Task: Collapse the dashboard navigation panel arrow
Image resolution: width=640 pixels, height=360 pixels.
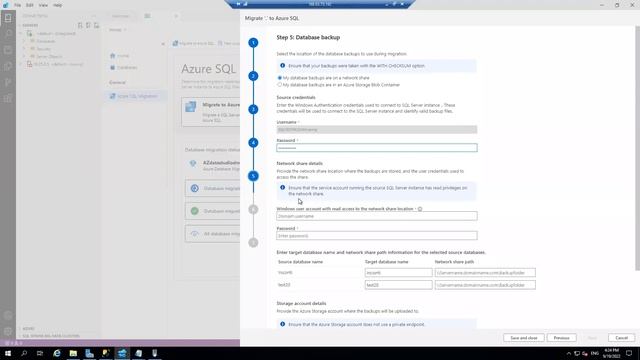Action: point(163,44)
